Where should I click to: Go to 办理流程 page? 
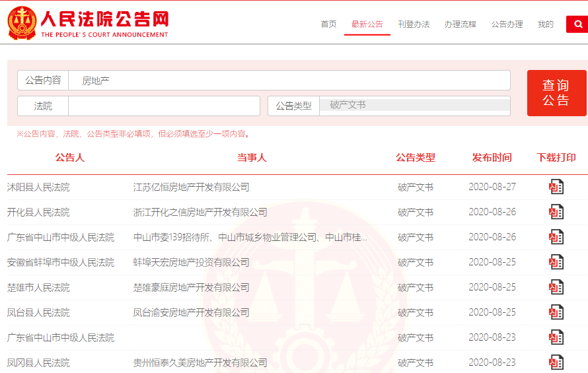[x=460, y=24]
